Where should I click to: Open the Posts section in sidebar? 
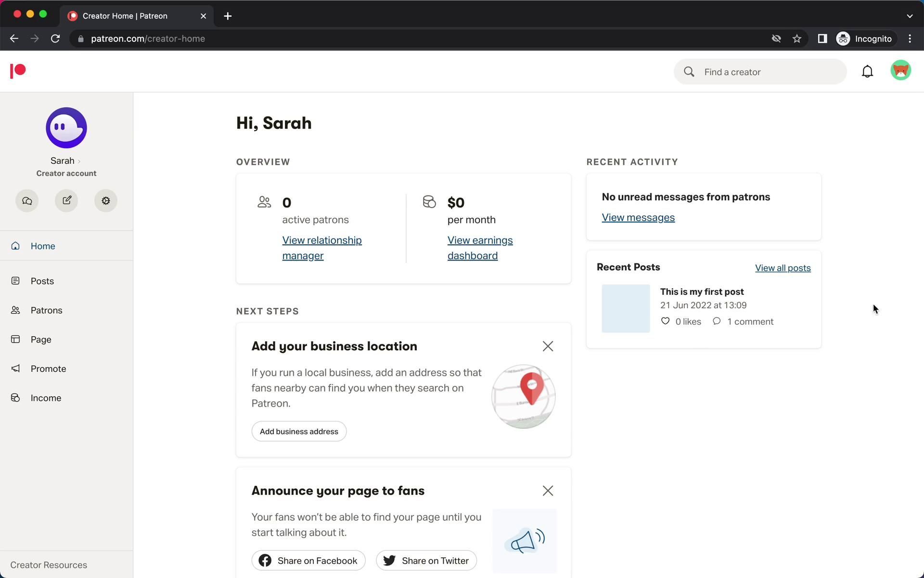pos(42,281)
